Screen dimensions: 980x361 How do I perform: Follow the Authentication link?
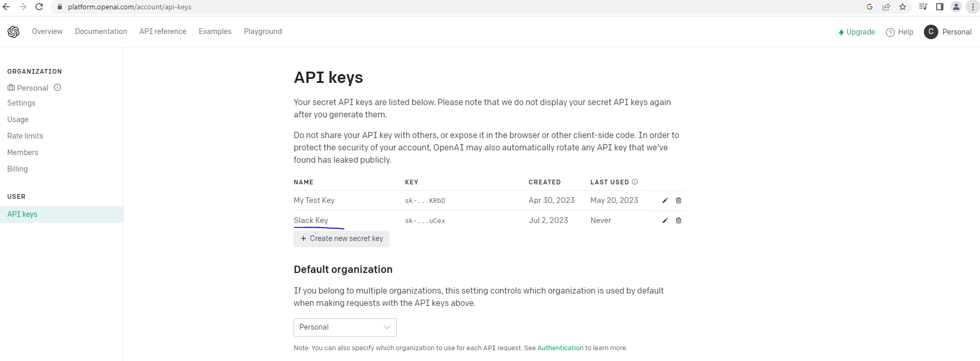point(560,348)
